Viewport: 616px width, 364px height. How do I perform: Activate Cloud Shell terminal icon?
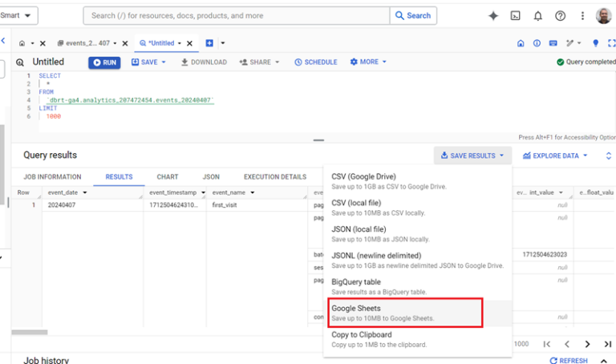tap(515, 16)
